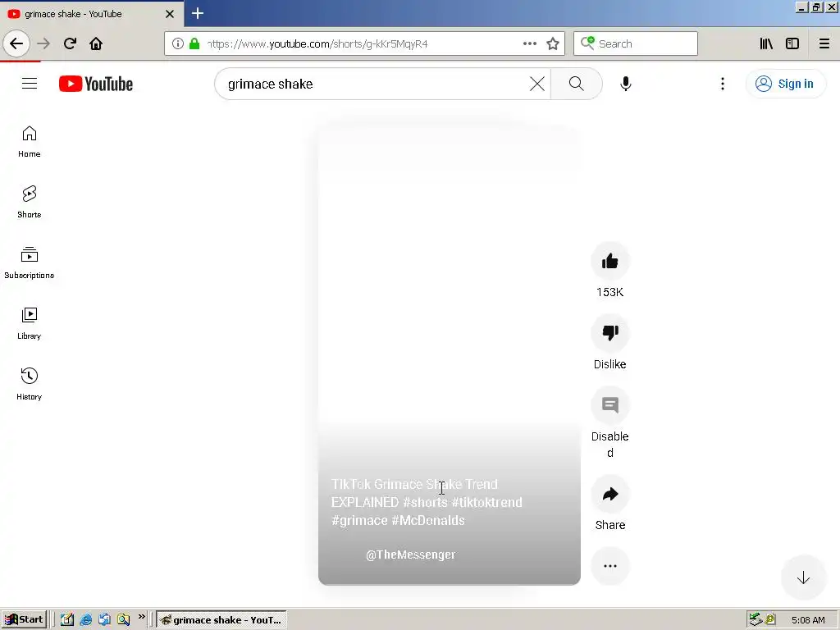Image resolution: width=840 pixels, height=630 pixels.
Task: Show site information icon
Action: (178, 43)
